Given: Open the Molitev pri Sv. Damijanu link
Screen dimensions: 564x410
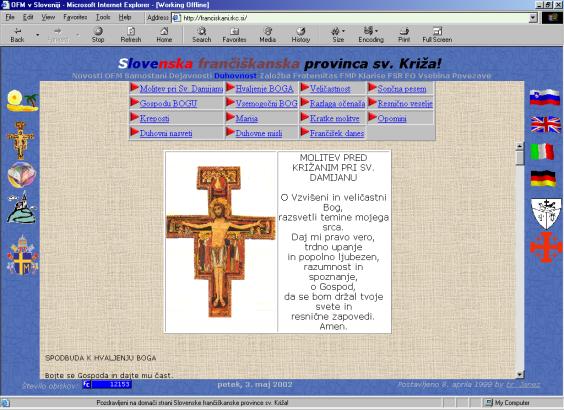Looking at the screenshot, I should point(181,89).
